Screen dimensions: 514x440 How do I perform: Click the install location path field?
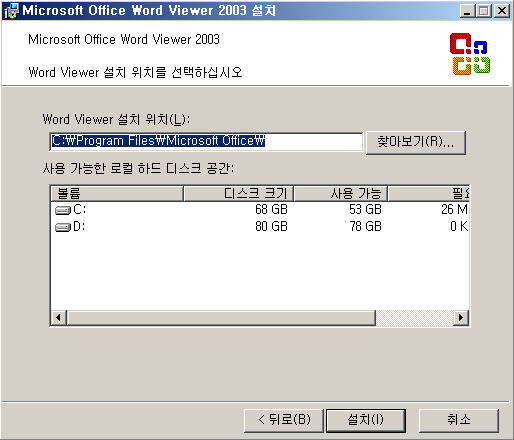206,141
